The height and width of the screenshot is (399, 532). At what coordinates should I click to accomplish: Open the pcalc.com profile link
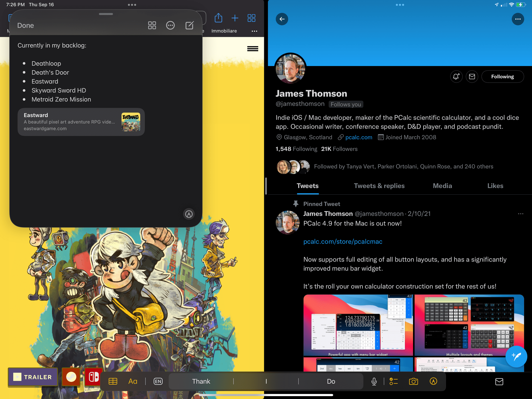(358, 137)
